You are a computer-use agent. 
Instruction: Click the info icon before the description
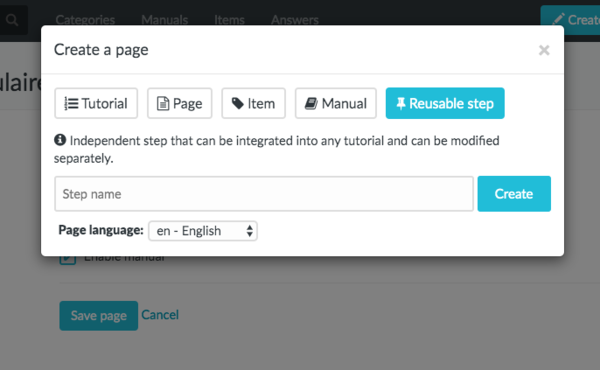coord(60,140)
